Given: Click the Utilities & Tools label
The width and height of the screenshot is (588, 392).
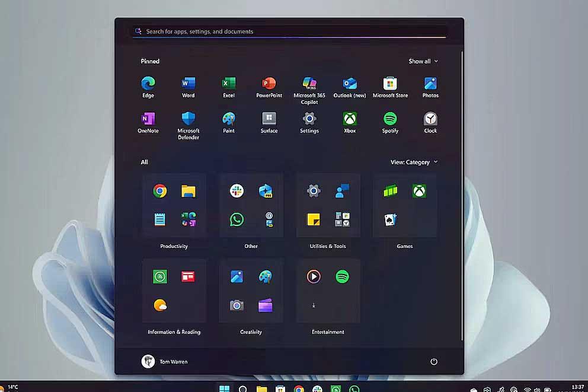Looking at the screenshot, I should (x=328, y=246).
